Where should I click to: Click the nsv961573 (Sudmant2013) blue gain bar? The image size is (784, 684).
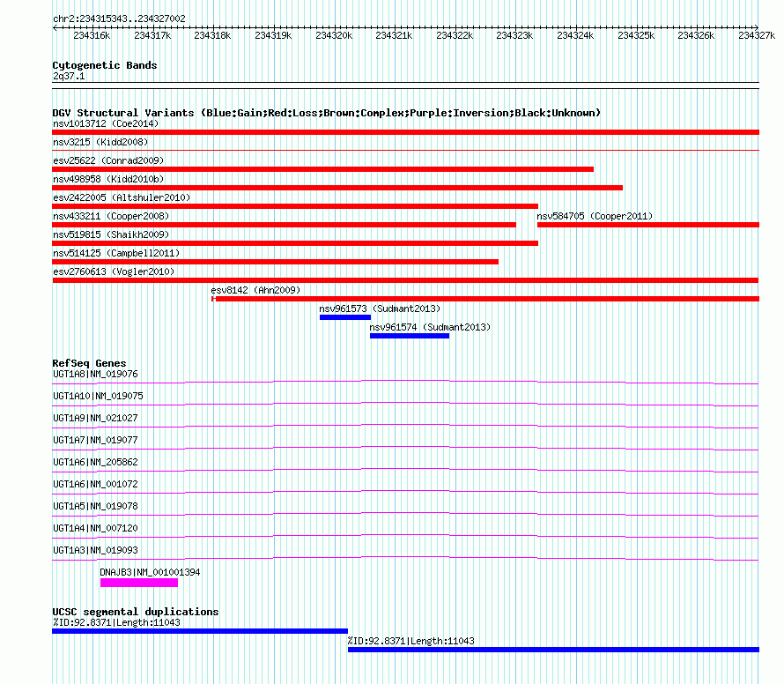click(x=345, y=317)
